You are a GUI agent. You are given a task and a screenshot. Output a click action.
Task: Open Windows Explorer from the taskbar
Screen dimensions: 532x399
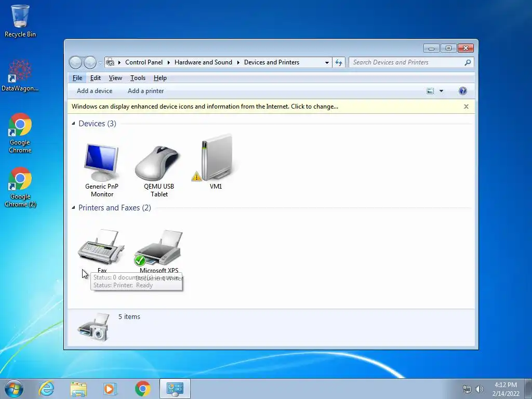(78, 389)
